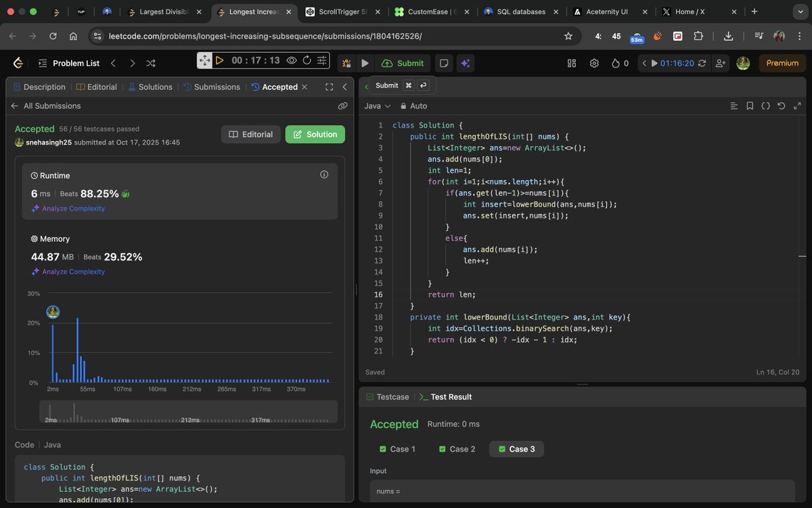Viewport: 812px width, 508px height.
Task: Toggle timer visibility with the eye icon
Action: tap(292, 60)
